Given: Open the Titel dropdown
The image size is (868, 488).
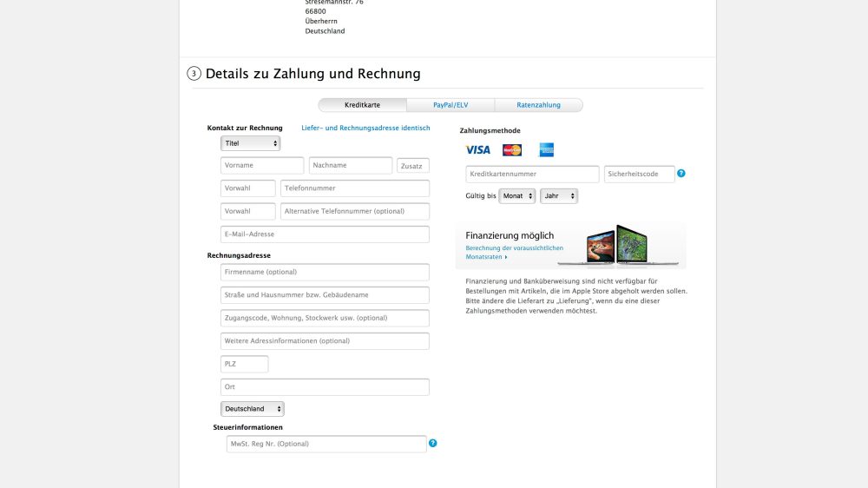Looking at the screenshot, I should coord(250,143).
